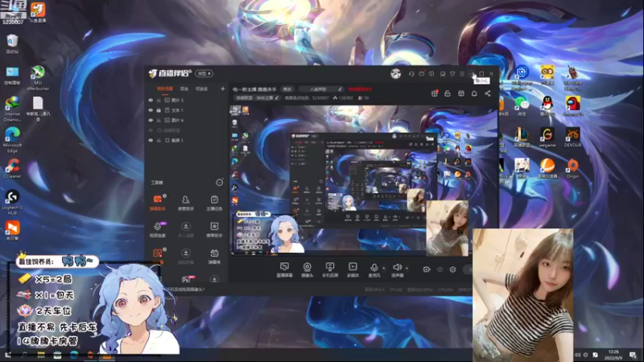Show the greyed-out hidden source layer
Screen dimensions: 644x362
[x=151, y=130]
